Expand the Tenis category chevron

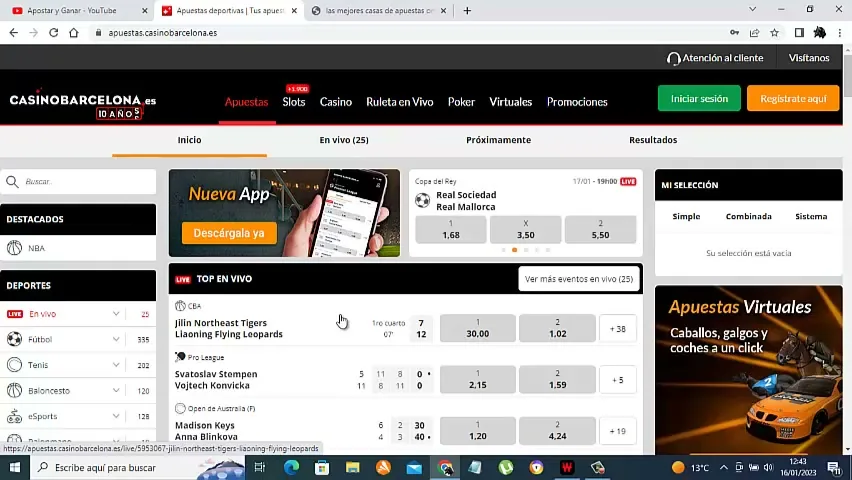pyautogui.click(x=116, y=365)
